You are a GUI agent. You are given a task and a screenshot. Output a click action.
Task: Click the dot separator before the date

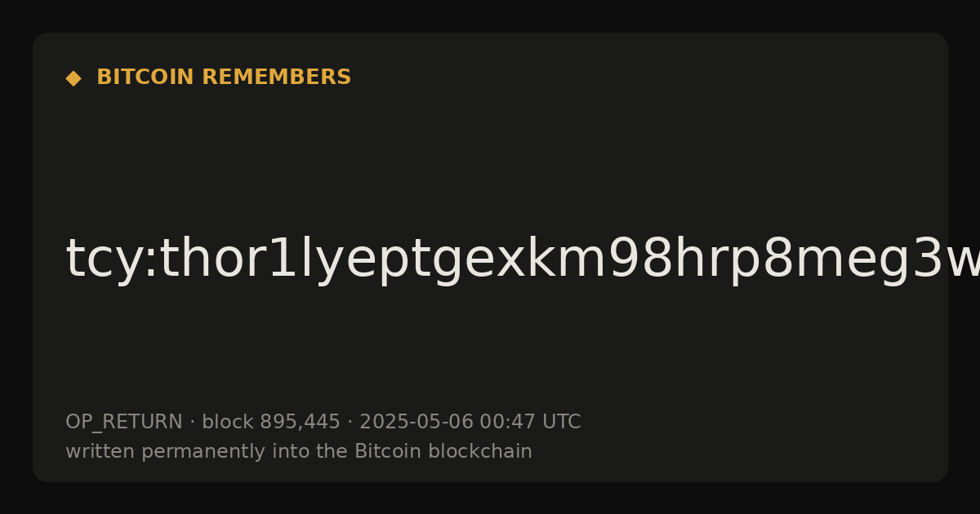350,422
